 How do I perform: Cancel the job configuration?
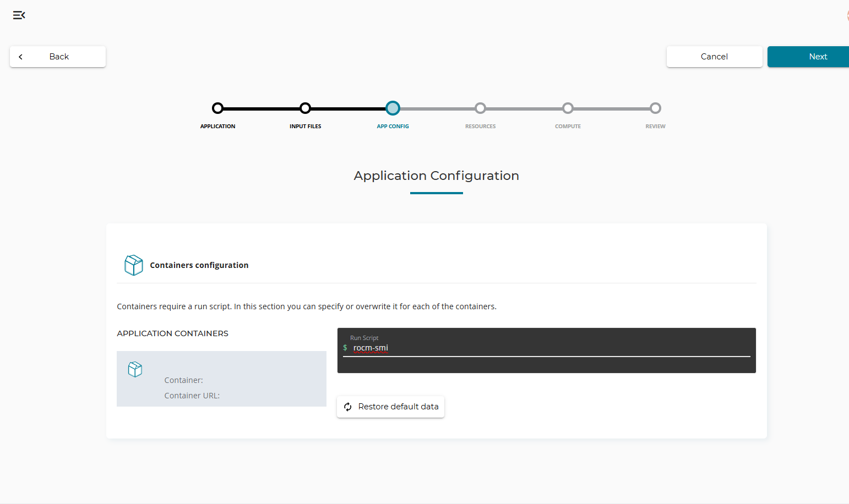[714, 57]
